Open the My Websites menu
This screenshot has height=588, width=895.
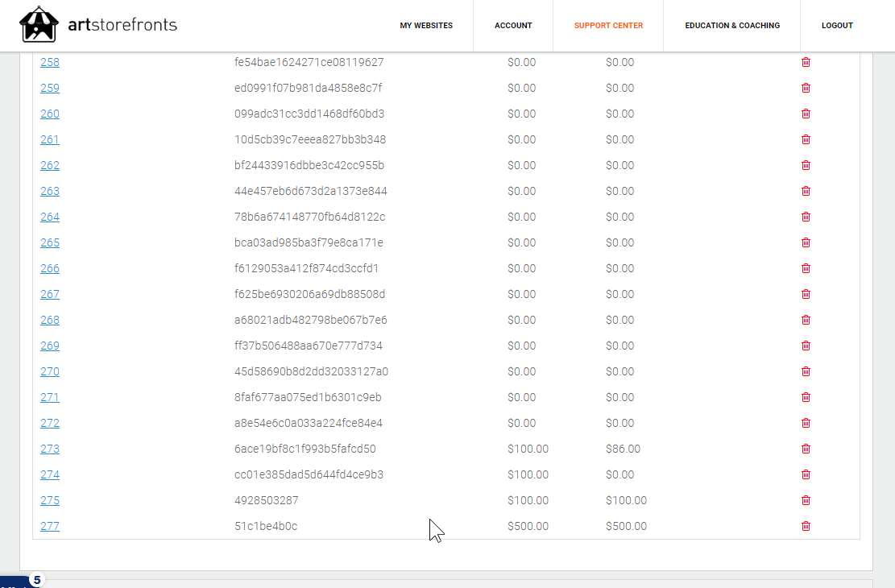pos(426,26)
